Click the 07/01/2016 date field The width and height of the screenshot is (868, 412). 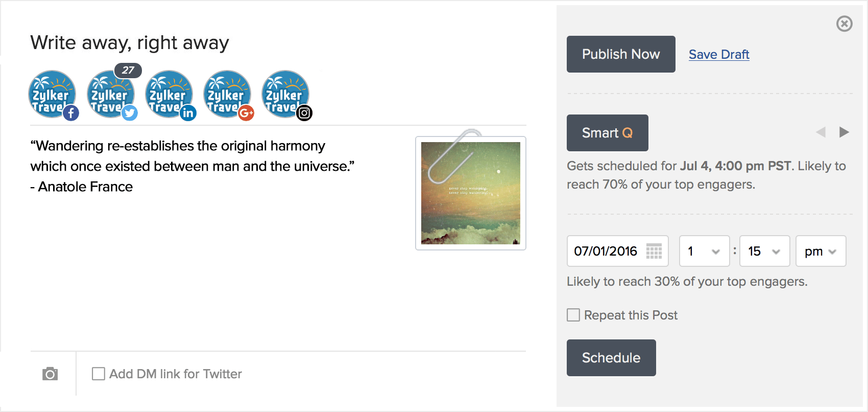(x=608, y=251)
